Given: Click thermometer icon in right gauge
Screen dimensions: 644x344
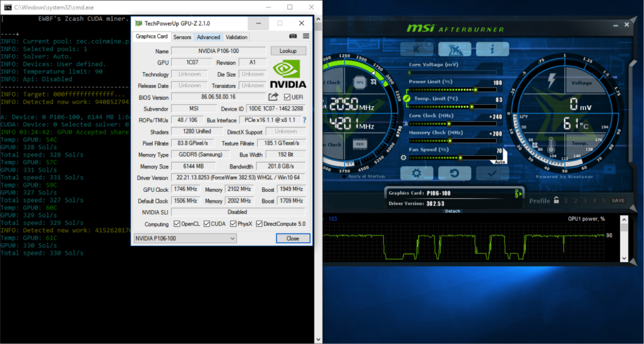Looking at the screenshot, I should tap(551, 146).
